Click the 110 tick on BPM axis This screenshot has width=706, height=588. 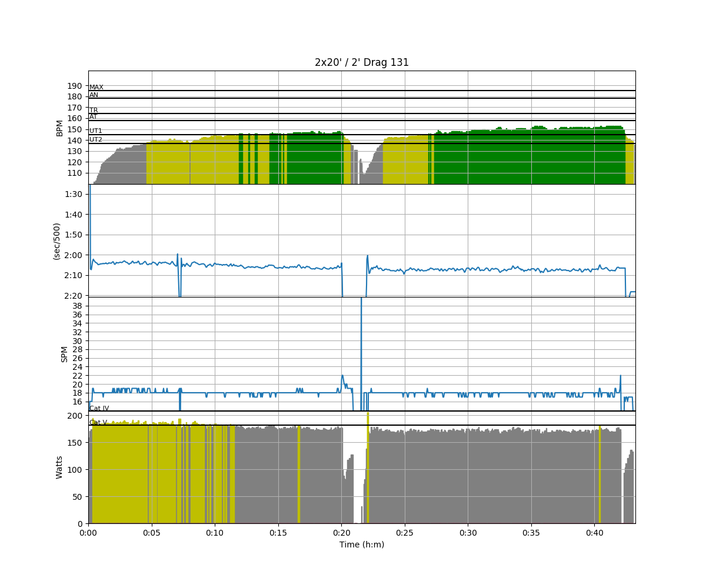(x=75, y=173)
